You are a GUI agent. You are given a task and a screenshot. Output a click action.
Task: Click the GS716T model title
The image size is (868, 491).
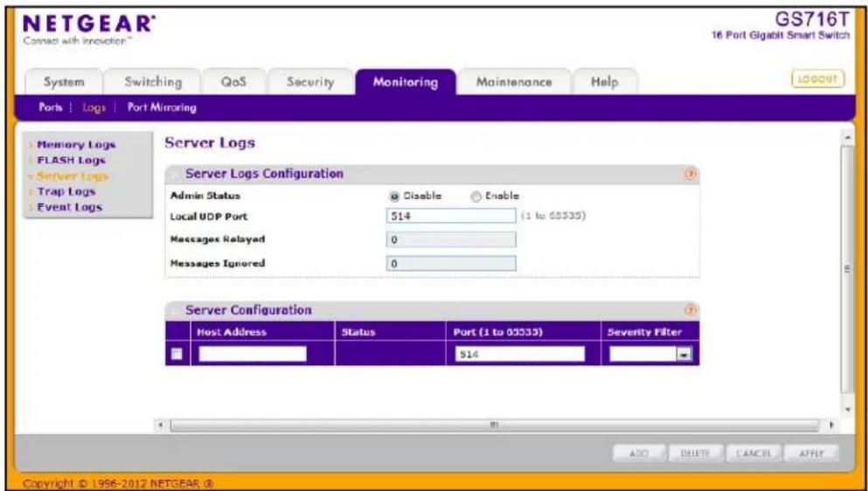point(812,20)
